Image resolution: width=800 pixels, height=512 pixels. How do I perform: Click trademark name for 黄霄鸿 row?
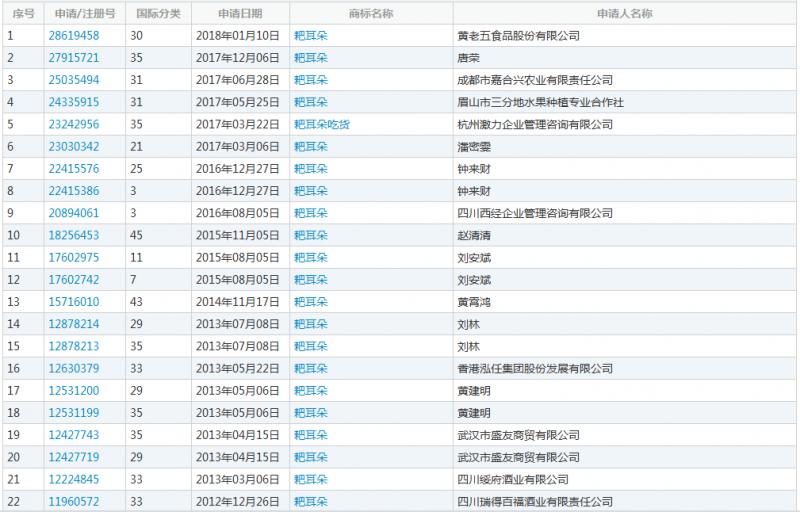[310, 302]
